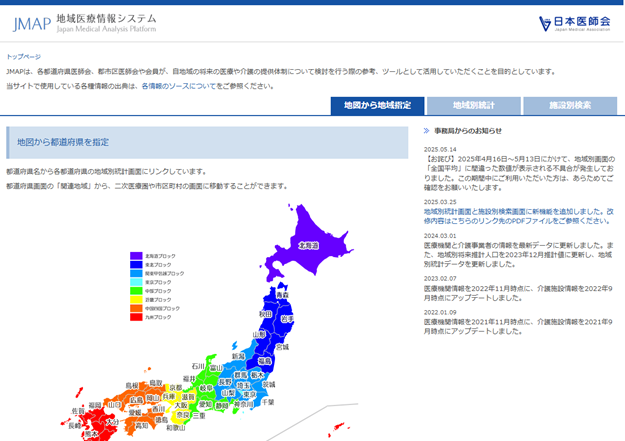This screenshot has width=625, height=441.
Task: Choose 長野 on the map
Action: pos(226,382)
